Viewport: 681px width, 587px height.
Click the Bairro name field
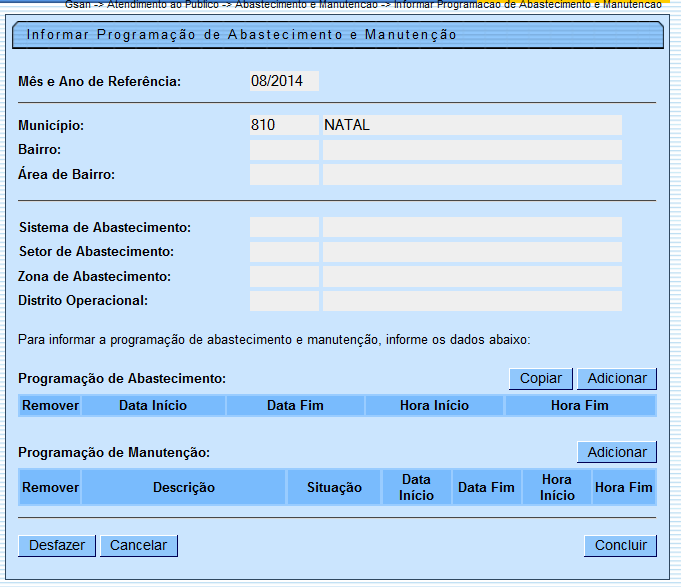tap(471, 150)
